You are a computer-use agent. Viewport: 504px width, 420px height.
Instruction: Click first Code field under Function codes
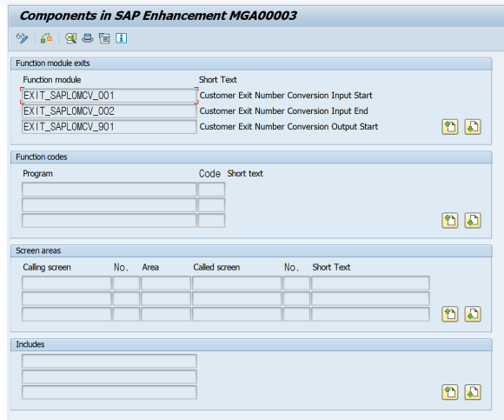point(211,189)
